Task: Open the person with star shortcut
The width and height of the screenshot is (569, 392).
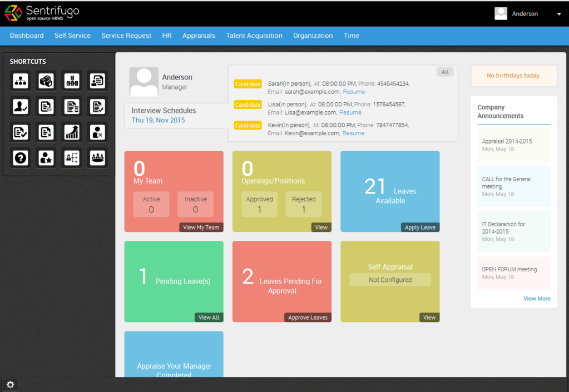Action: click(46, 158)
